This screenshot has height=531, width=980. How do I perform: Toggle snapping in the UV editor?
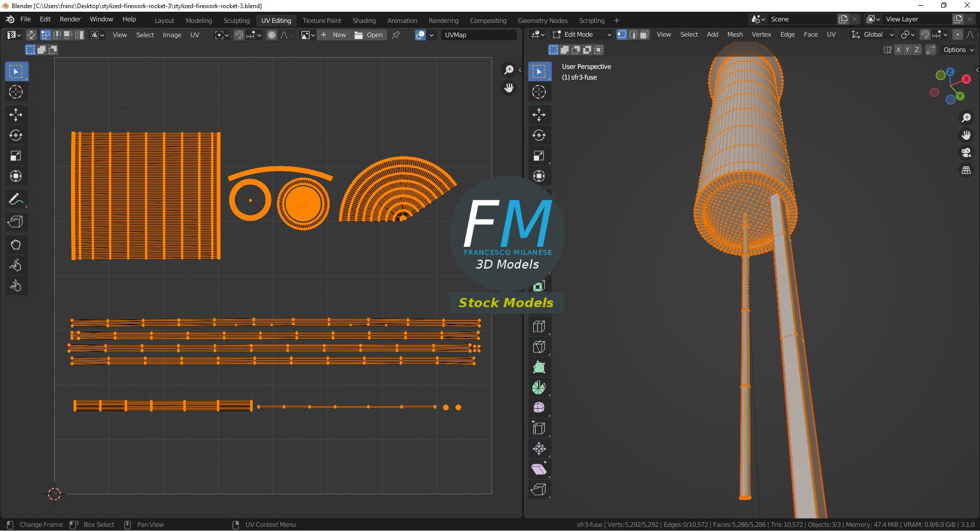point(239,35)
